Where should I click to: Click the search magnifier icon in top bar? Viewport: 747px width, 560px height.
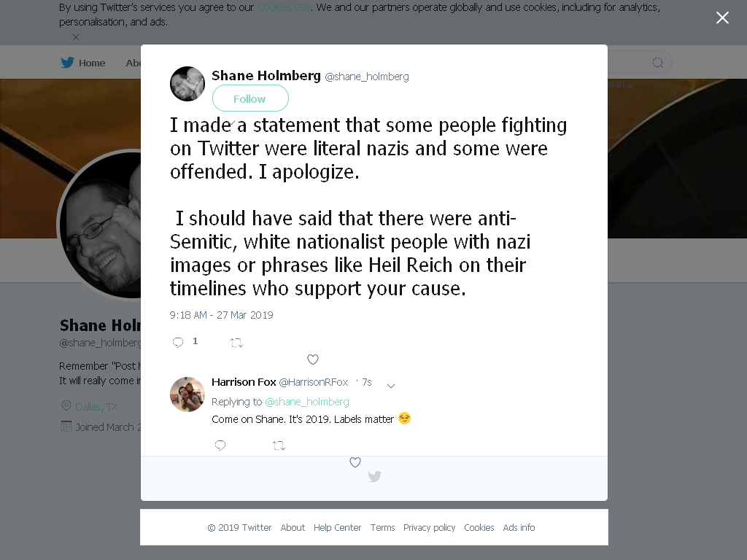(658, 63)
